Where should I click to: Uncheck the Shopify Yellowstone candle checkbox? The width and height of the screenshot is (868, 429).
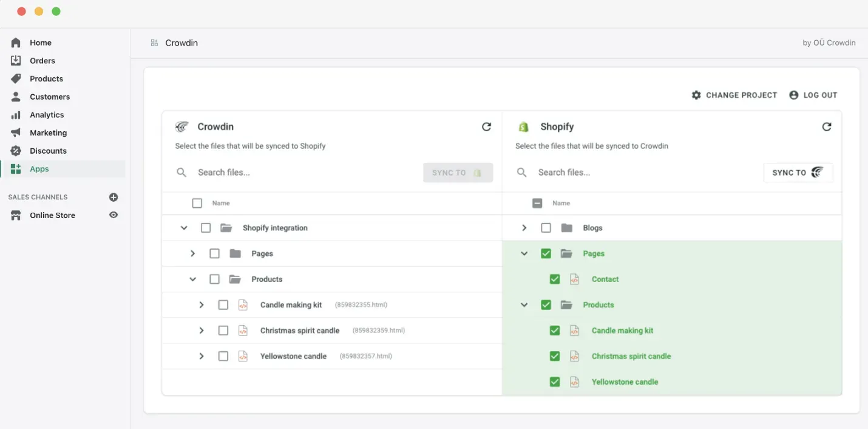tap(554, 382)
